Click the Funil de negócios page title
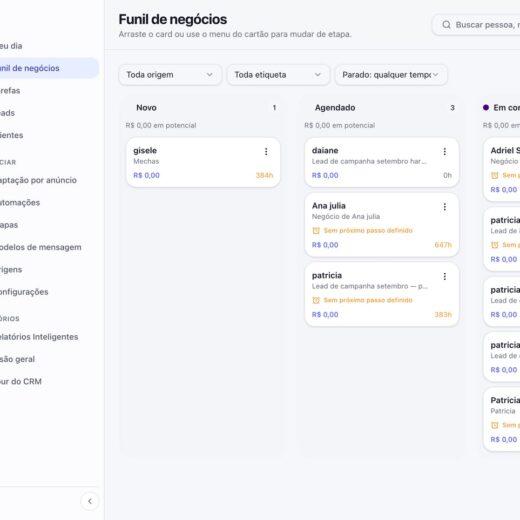Screen dimensions: 520x520 pos(173,19)
